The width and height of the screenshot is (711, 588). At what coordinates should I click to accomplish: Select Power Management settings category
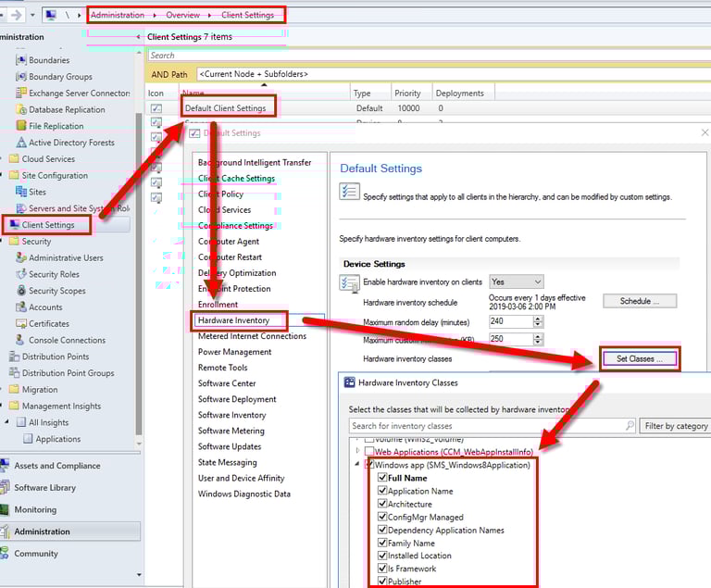[234, 352]
